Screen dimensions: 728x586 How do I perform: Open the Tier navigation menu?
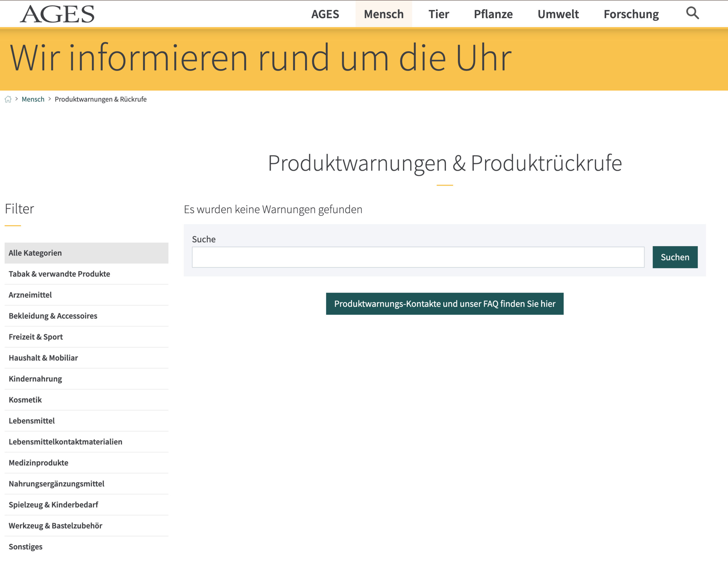(x=438, y=14)
